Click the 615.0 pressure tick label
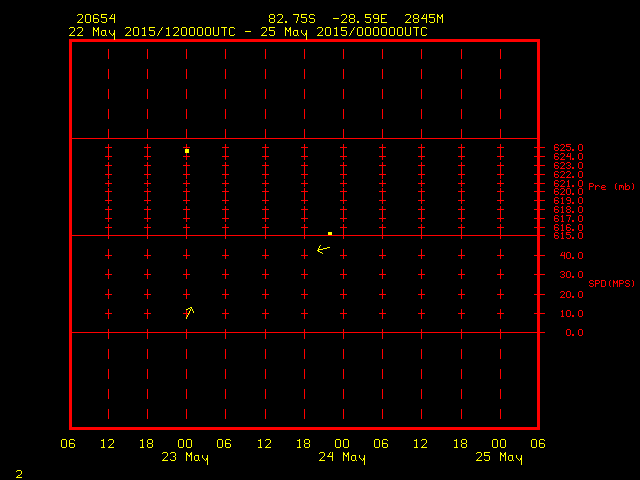The image size is (640, 480). click(x=568, y=236)
